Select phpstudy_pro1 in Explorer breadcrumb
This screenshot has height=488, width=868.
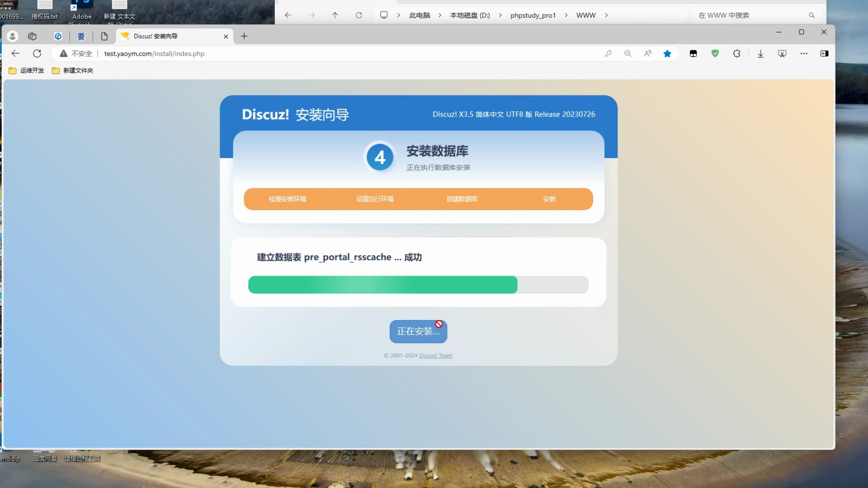533,15
